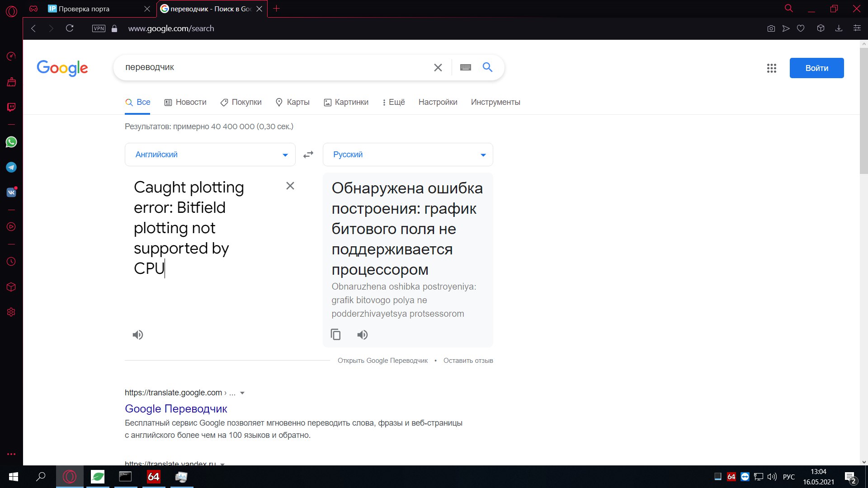
Task: Switch to the Картинки tab
Action: [346, 102]
